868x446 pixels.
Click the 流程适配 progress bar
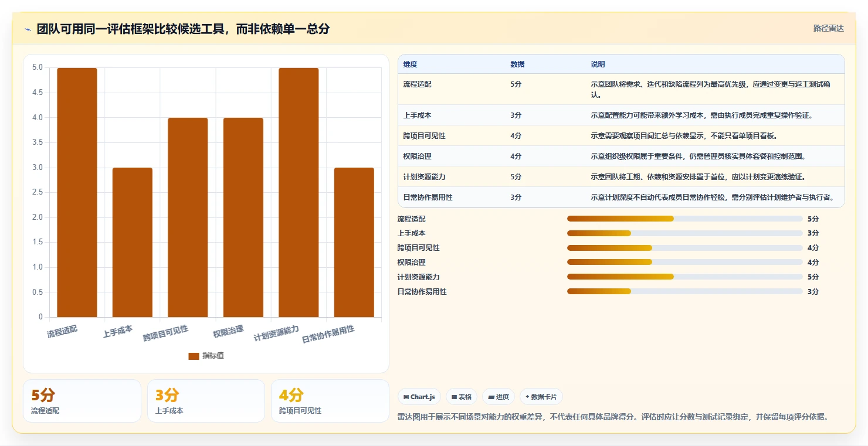click(685, 219)
